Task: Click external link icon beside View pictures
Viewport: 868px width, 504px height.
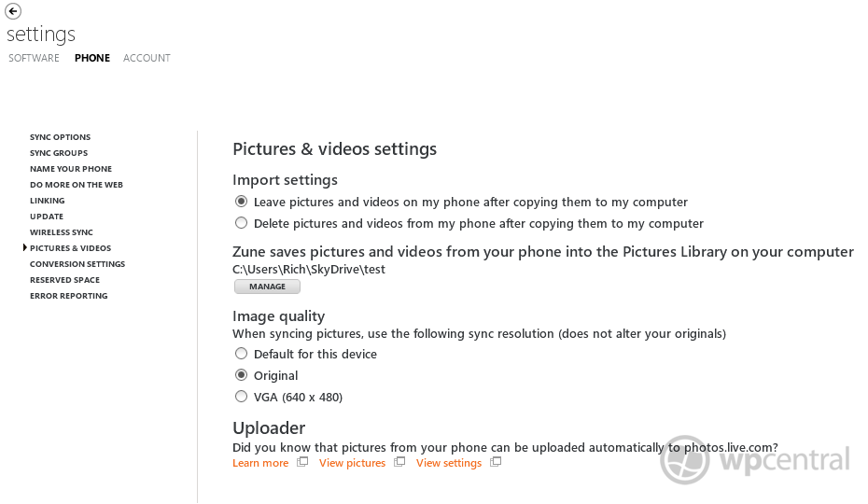Action: 399,462
